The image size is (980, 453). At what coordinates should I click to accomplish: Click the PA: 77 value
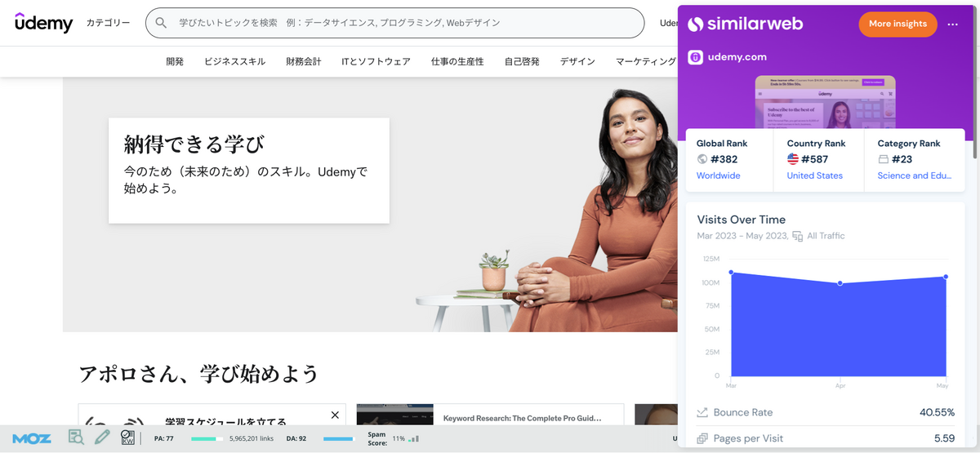click(164, 439)
